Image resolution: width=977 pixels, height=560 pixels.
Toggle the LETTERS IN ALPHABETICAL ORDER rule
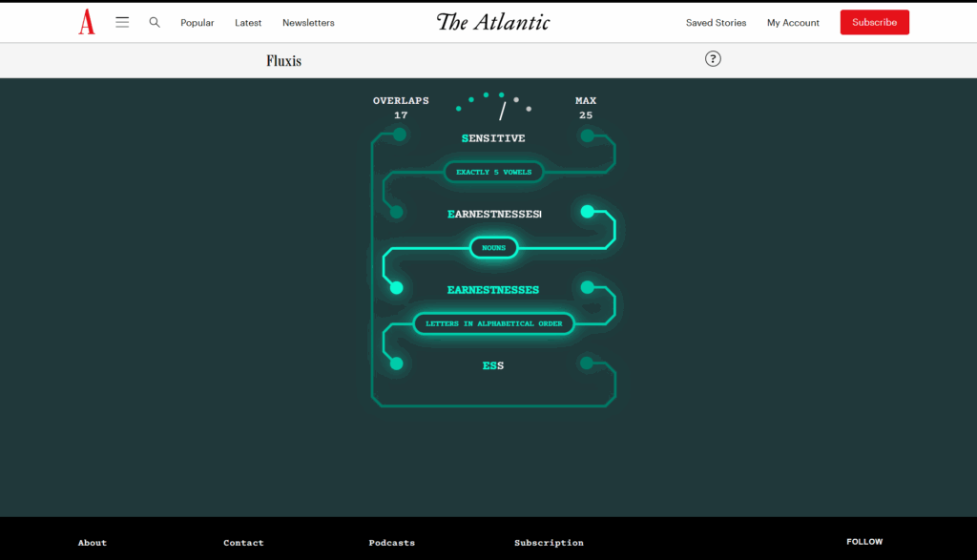(x=493, y=323)
